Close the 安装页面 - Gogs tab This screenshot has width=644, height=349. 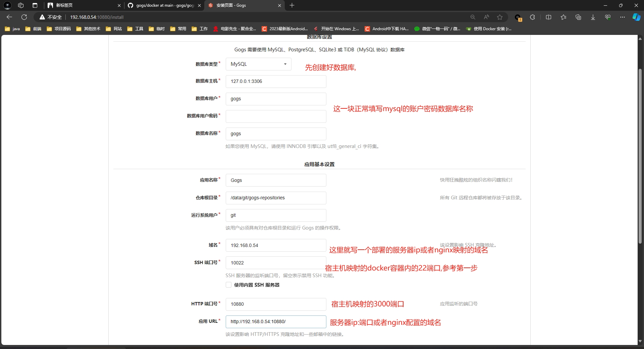(279, 5)
